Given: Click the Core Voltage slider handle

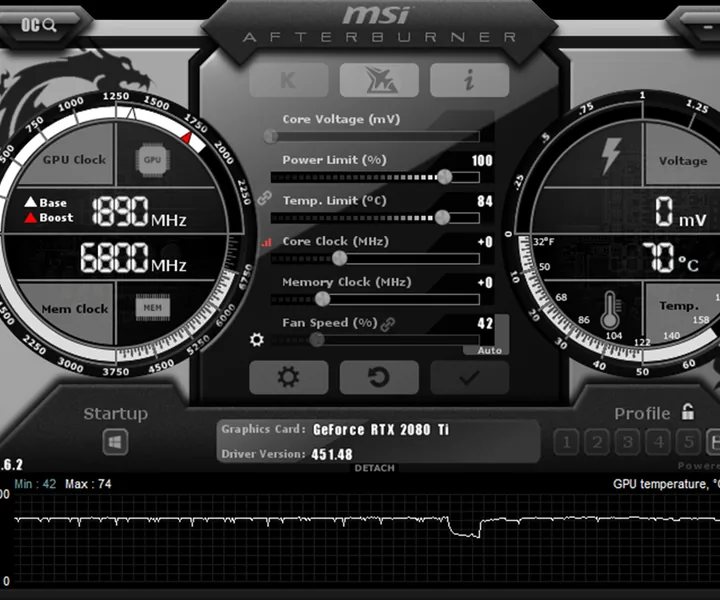Looking at the screenshot, I should click(x=270, y=136).
